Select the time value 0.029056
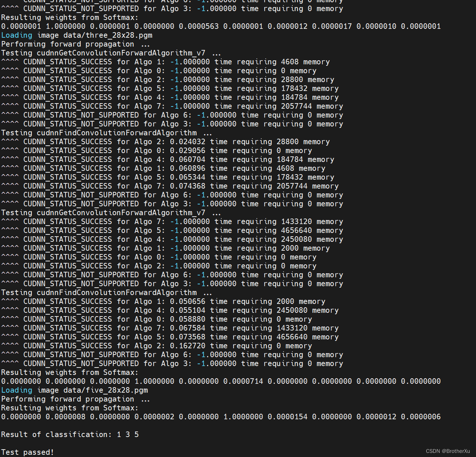This screenshot has width=476, height=457. coord(188,151)
